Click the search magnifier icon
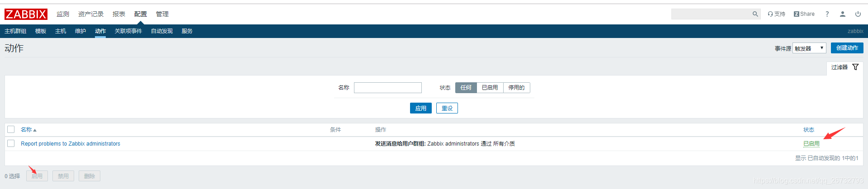 point(755,14)
